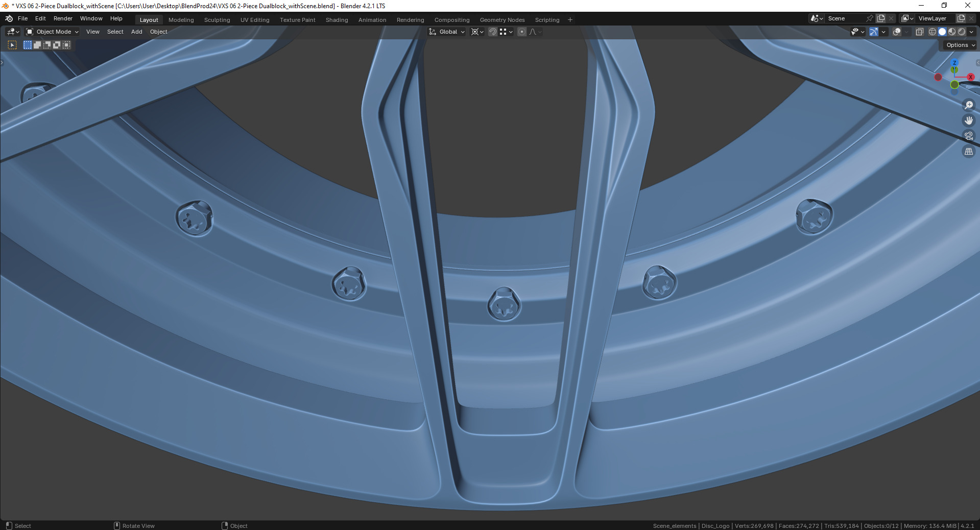Viewport: 980px width, 530px height.
Task: Open the overlays options dropdown arrow
Action: (x=906, y=32)
